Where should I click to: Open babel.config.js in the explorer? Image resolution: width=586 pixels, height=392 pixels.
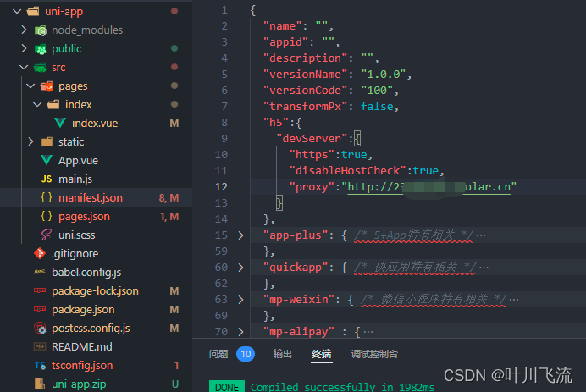[86, 272]
